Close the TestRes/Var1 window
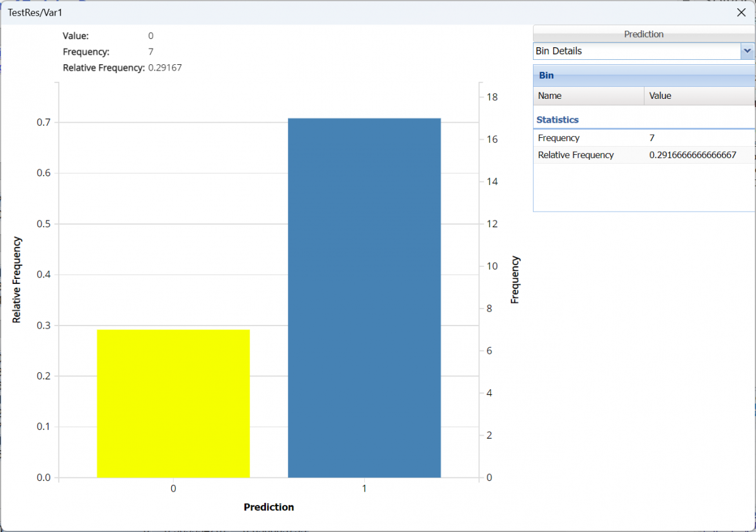756x532 pixels. (741, 12)
